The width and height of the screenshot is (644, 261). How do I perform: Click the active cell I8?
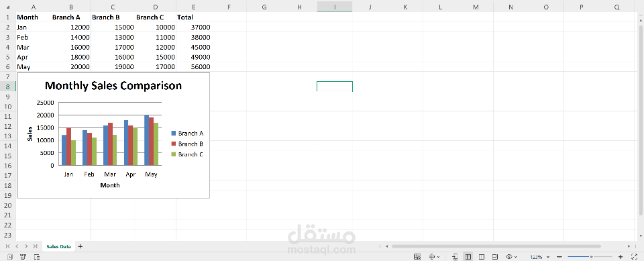335,87
